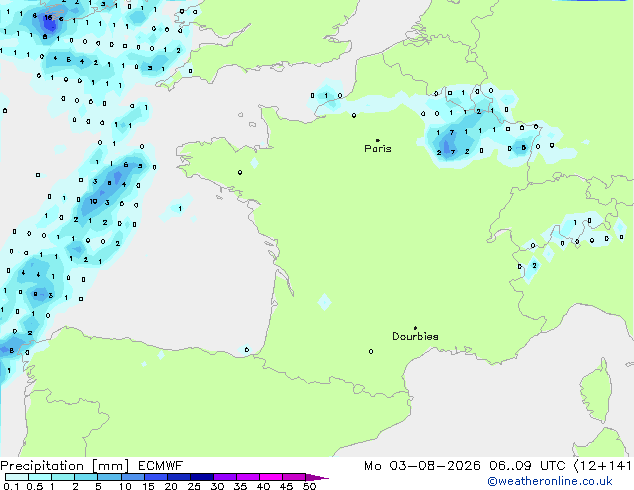Click the dot marker above Paris label

tap(378, 140)
